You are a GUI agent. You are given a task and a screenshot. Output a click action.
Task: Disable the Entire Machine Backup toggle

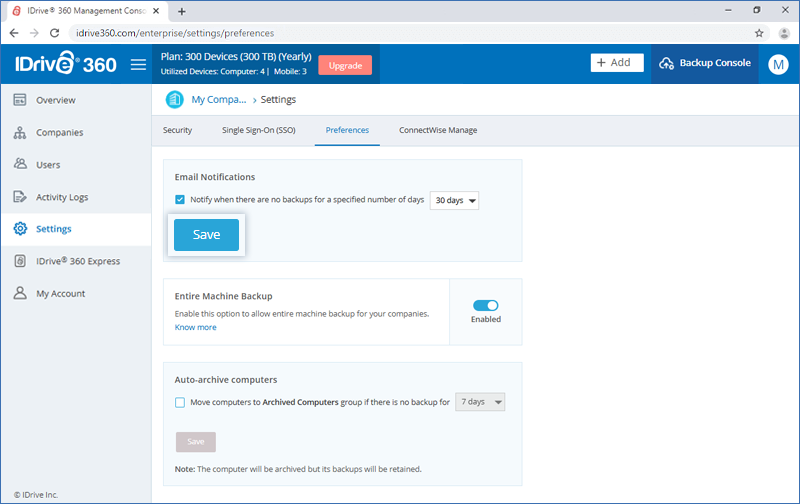[x=485, y=305]
